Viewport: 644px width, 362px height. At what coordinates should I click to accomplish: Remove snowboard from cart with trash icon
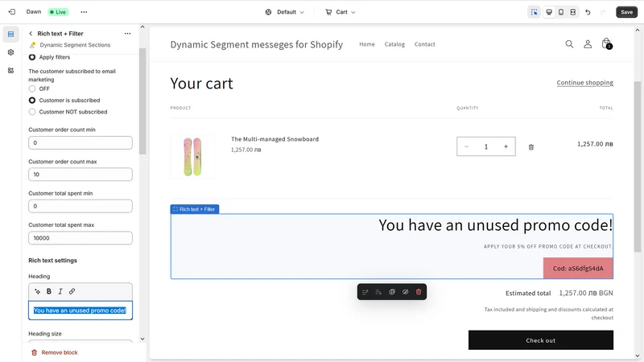(531, 147)
